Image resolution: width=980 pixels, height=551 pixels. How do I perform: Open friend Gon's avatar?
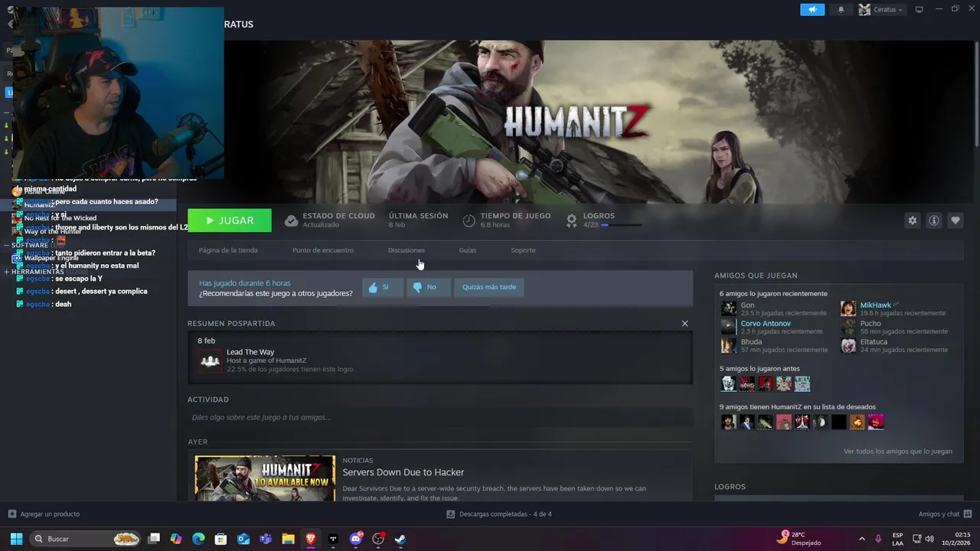tap(728, 308)
